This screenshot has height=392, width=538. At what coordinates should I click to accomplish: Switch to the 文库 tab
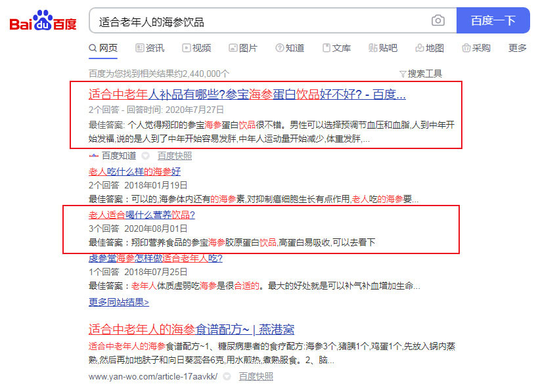coord(336,48)
